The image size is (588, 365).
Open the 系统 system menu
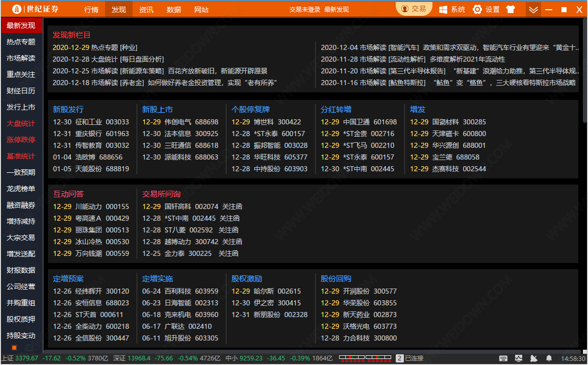tap(452, 9)
